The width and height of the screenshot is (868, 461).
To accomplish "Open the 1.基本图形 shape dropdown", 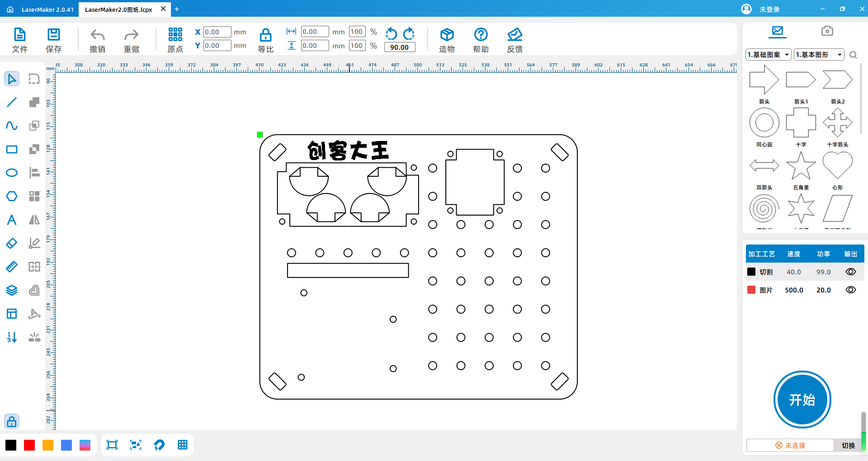I will tap(819, 55).
